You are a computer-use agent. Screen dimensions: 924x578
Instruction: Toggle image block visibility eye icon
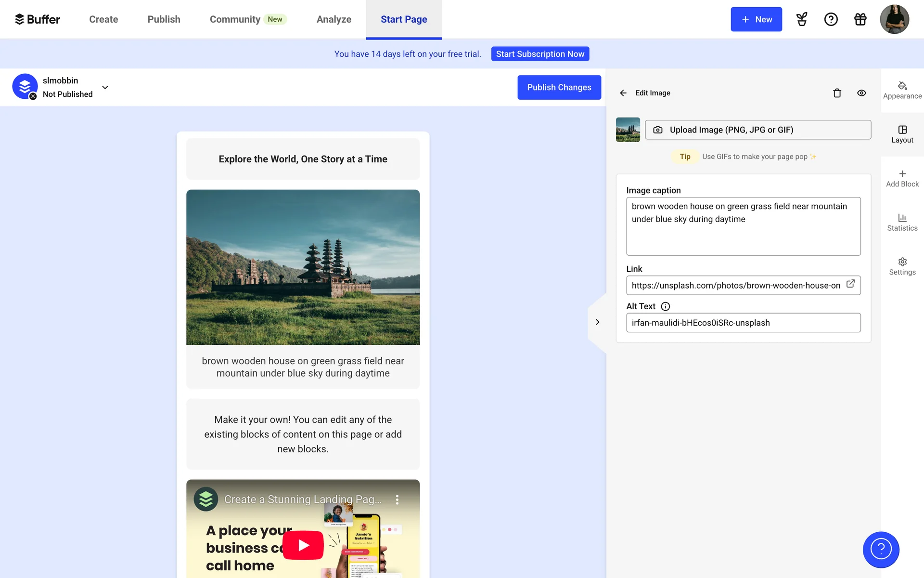click(861, 93)
